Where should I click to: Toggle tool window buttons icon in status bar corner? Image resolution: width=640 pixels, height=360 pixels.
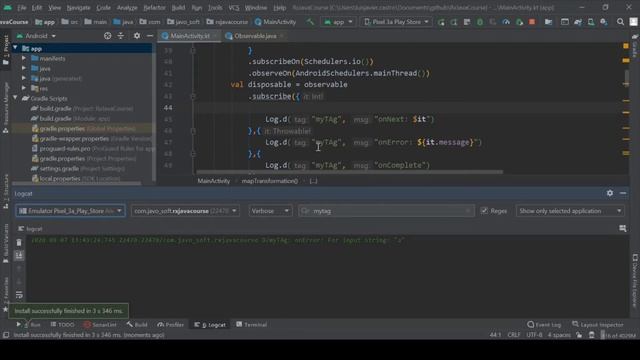click(x=6, y=335)
